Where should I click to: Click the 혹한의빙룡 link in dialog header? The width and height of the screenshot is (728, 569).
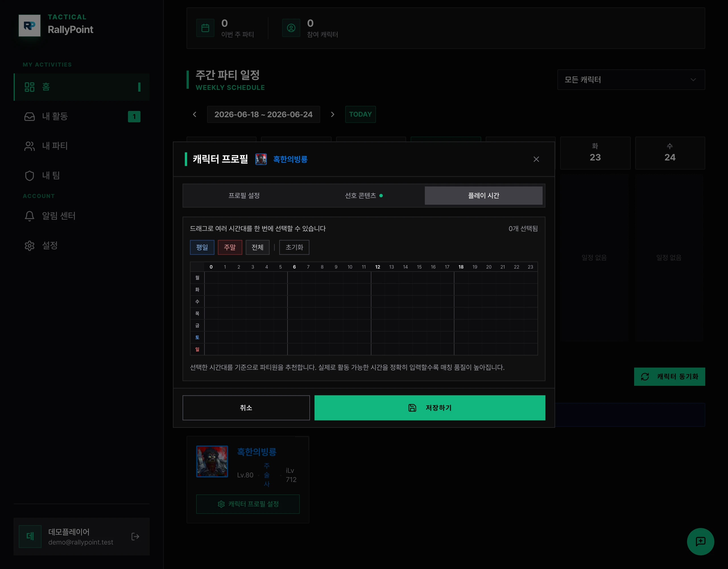pyautogui.click(x=290, y=159)
